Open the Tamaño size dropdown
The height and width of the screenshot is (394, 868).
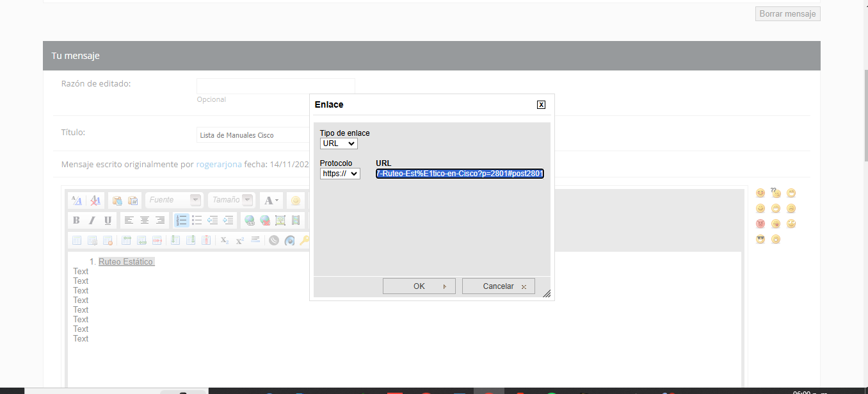(x=247, y=200)
